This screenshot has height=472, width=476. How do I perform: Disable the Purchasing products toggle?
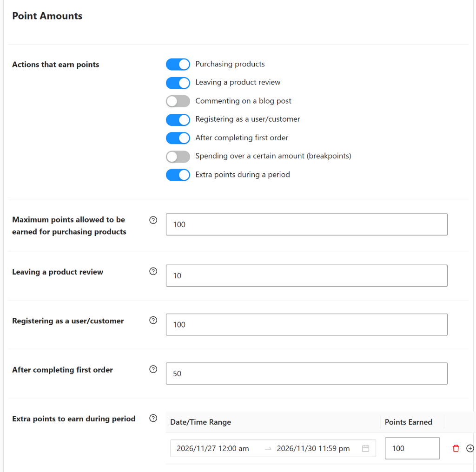coord(178,64)
